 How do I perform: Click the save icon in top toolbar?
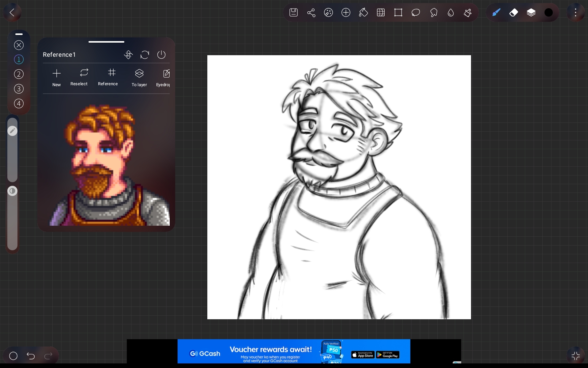[293, 13]
